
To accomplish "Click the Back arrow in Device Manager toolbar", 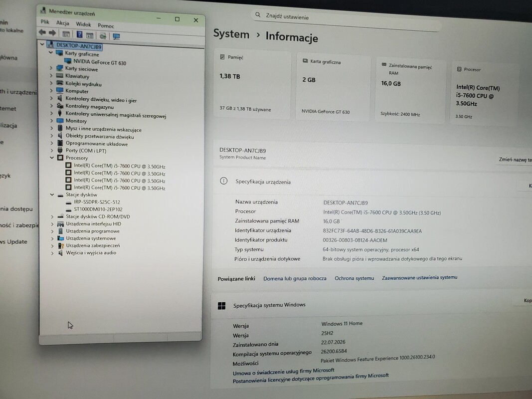I will point(42,32).
